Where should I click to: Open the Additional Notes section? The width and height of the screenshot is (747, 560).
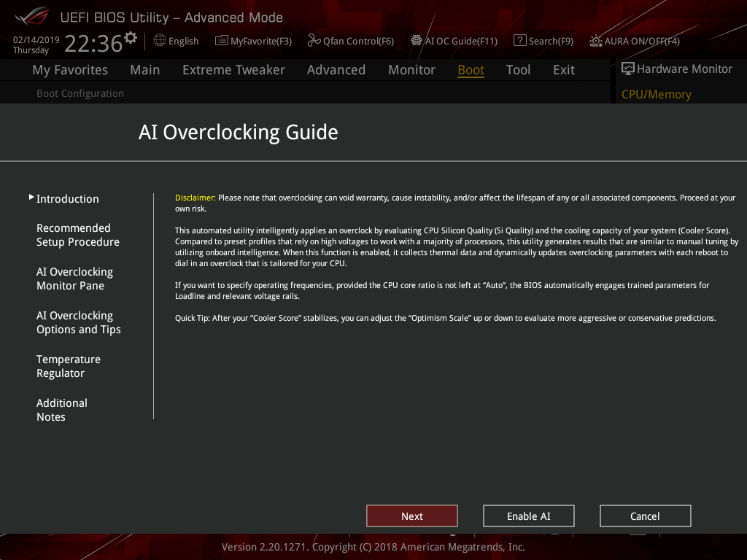62,410
